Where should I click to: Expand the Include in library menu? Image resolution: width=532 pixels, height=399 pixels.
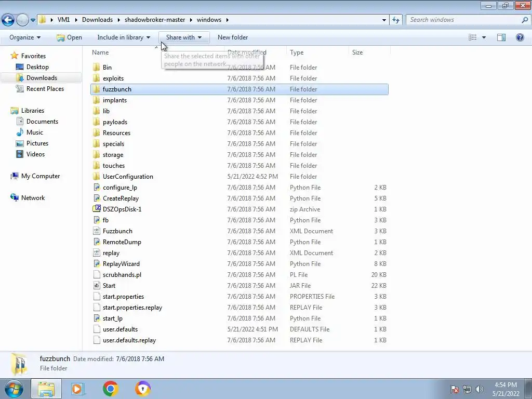tap(124, 37)
